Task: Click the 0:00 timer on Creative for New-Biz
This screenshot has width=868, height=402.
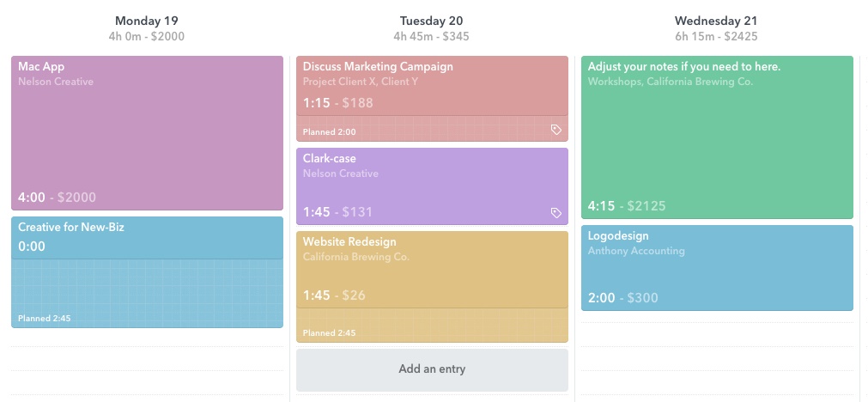Action: coord(32,247)
